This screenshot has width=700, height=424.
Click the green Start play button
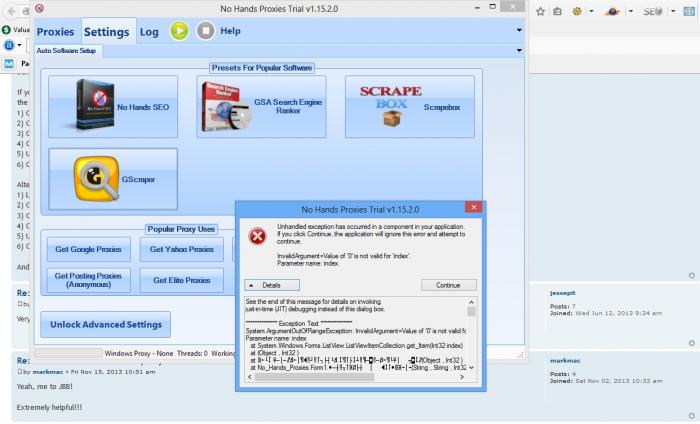(179, 31)
